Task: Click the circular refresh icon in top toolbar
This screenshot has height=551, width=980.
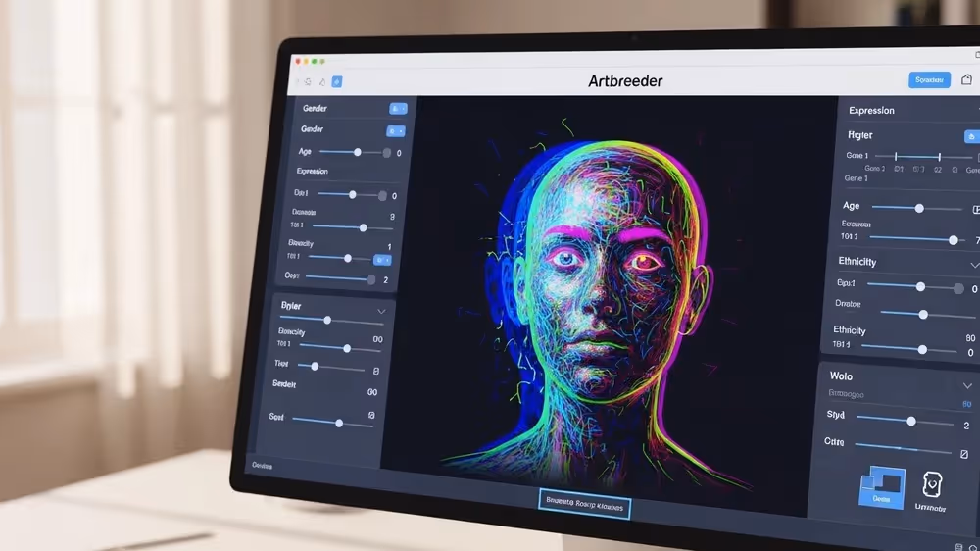Action: click(308, 82)
